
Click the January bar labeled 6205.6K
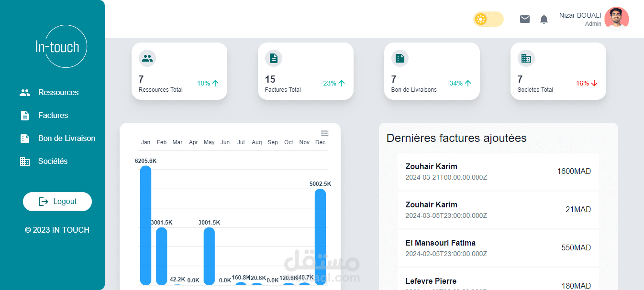coord(145,226)
